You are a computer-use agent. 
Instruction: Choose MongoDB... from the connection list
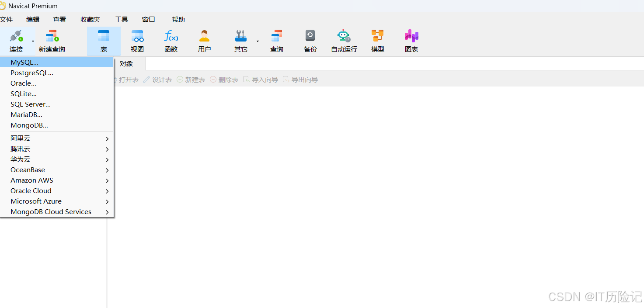[57, 125]
